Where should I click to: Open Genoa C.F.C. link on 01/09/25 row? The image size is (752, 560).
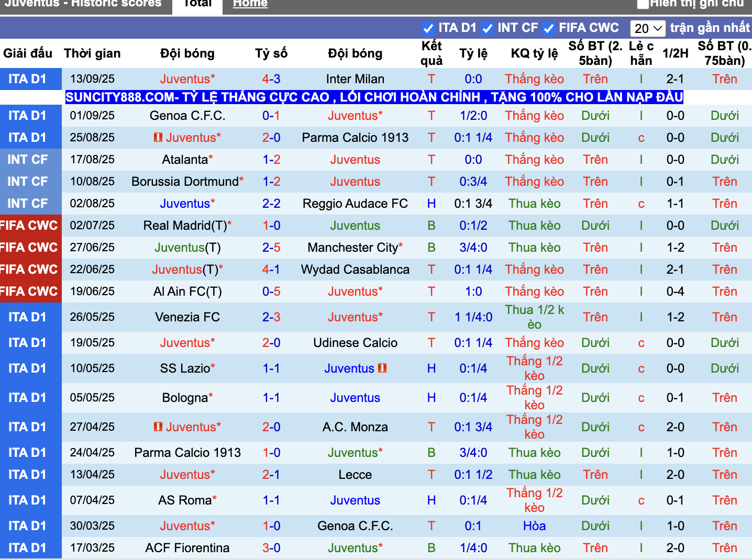pyautogui.click(x=187, y=116)
